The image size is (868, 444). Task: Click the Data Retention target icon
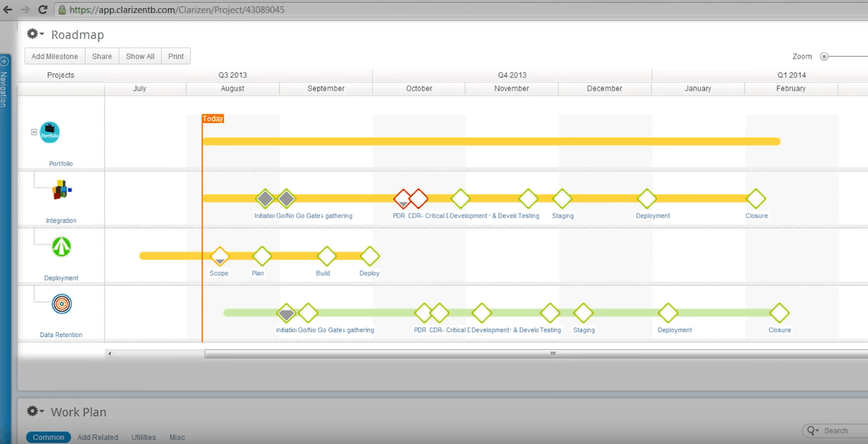tap(61, 304)
